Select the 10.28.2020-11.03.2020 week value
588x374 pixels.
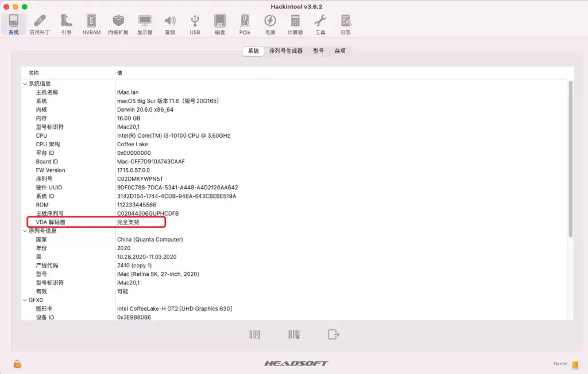[x=146, y=257]
